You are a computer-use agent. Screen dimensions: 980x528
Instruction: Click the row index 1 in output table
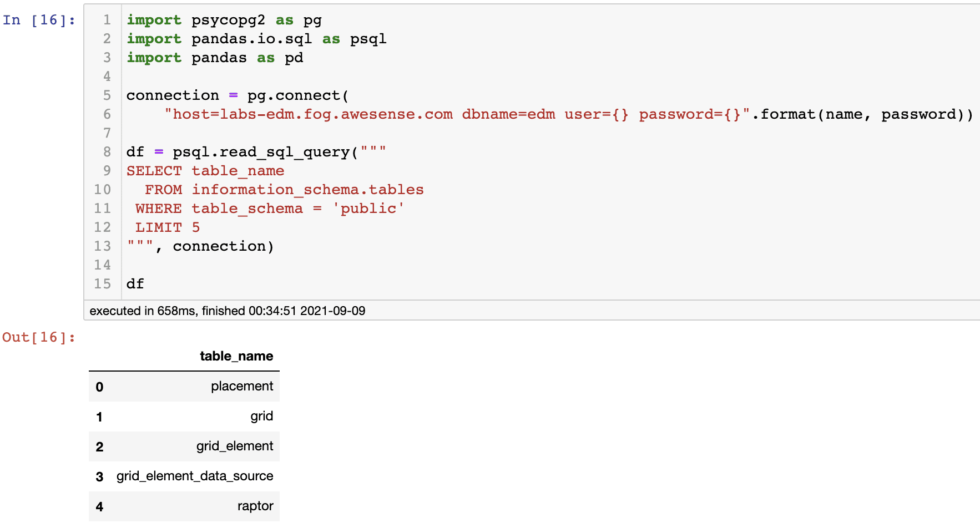[x=99, y=417]
